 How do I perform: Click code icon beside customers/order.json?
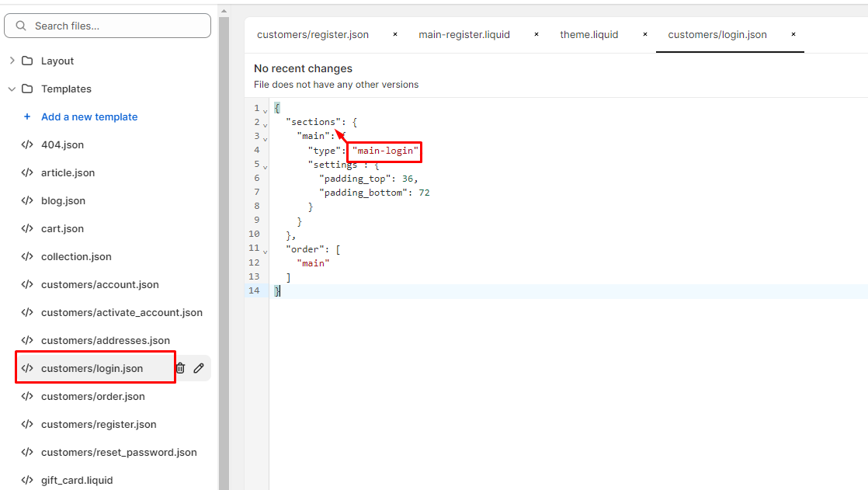pyautogui.click(x=27, y=397)
